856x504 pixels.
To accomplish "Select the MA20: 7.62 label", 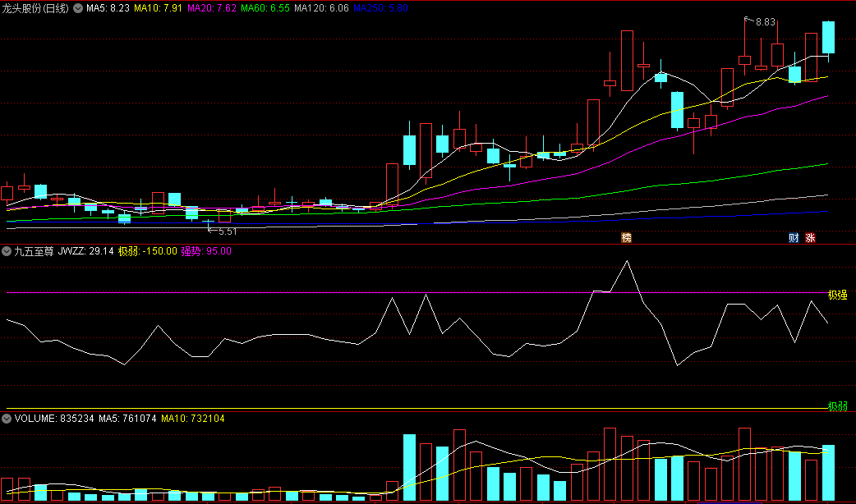I will [x=212, y=8].
